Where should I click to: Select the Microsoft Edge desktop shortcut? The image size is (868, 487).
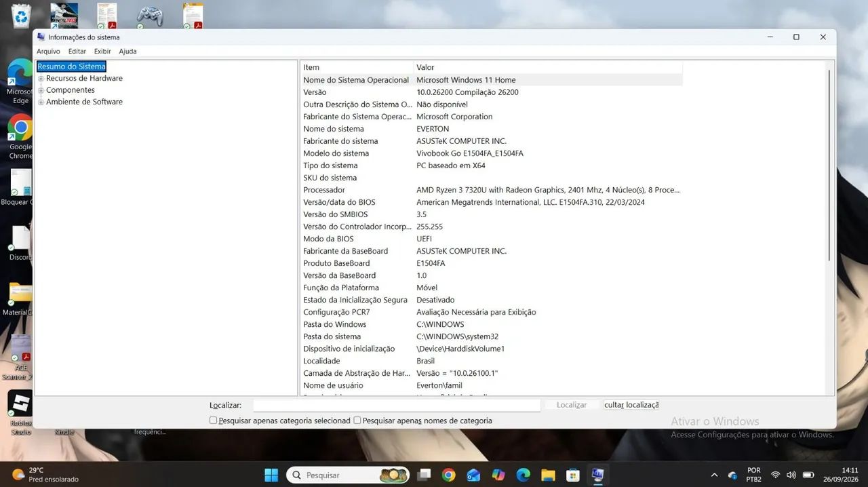point(20,81)
